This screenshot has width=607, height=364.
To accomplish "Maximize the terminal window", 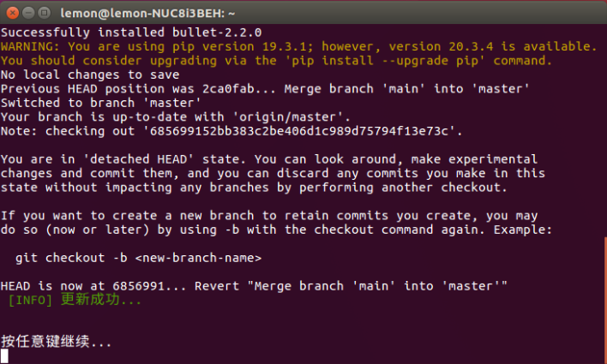I will 44,13.
